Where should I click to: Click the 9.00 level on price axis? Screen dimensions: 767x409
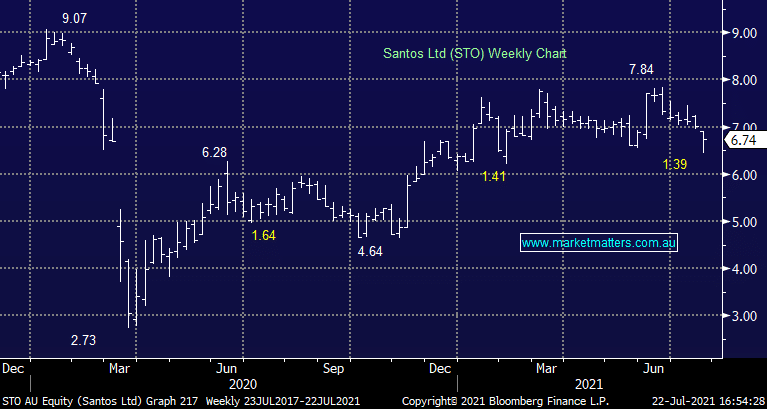pos(742,33)
